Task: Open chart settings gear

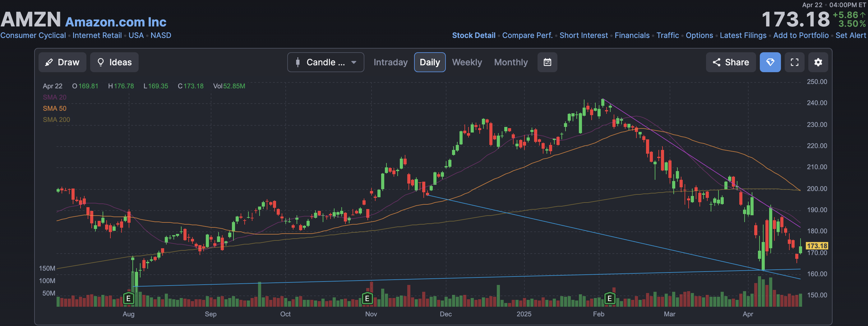Action: [818, 62]
